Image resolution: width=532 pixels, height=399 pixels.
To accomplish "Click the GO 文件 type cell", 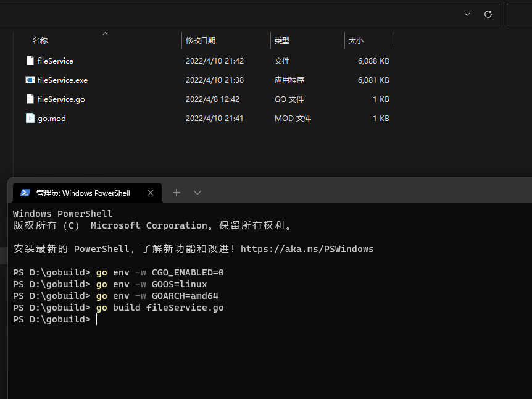I will [289, 99].
